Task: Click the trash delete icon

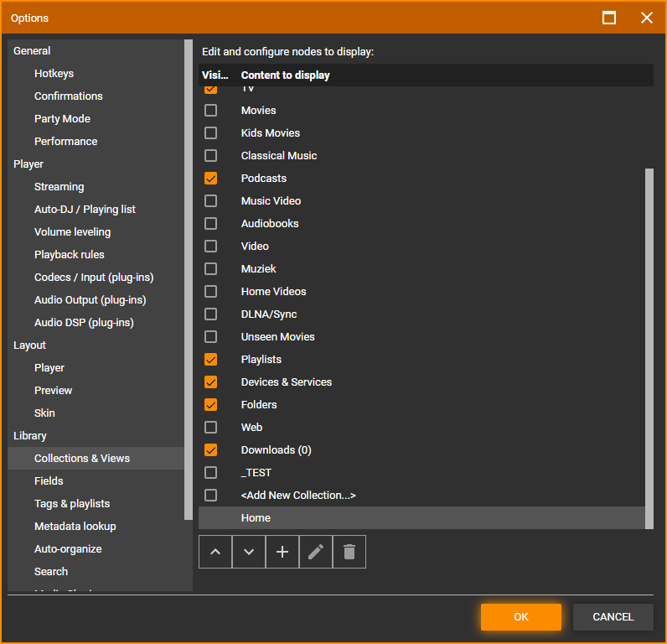Action: tap(349, 552)
